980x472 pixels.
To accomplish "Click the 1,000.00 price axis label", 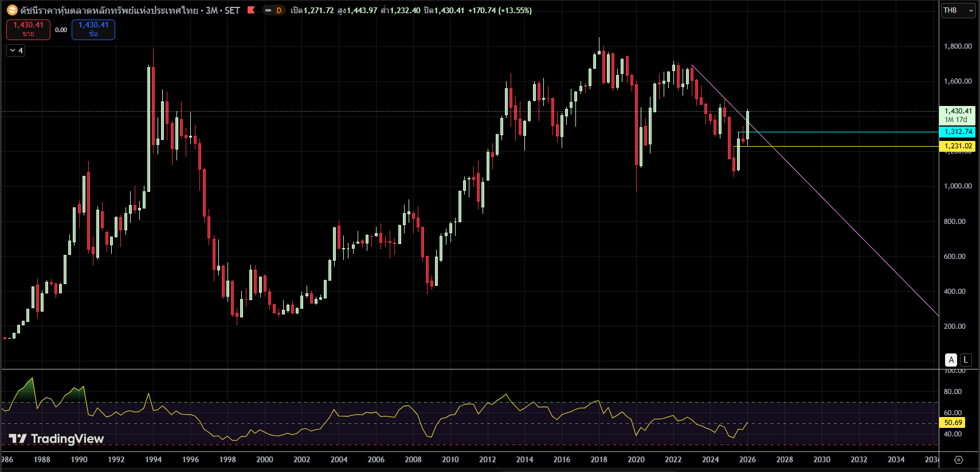I will click(x=958, y=186).
